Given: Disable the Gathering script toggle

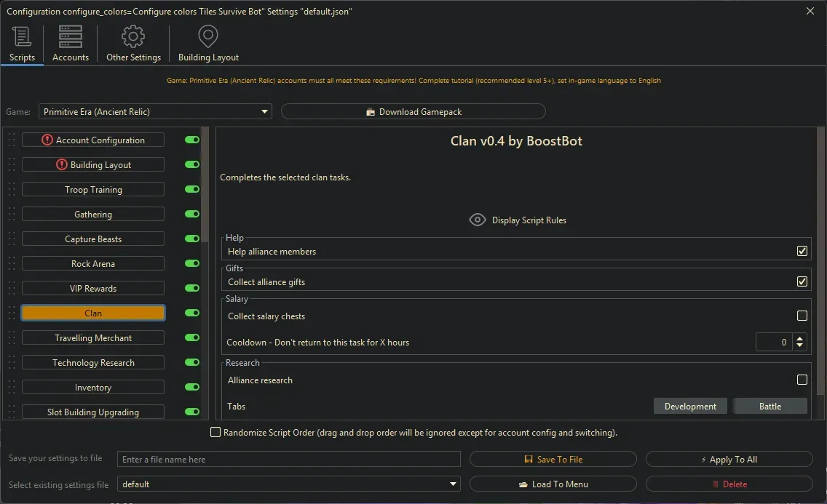Looking at the screenshot, I should click(191, 214).
